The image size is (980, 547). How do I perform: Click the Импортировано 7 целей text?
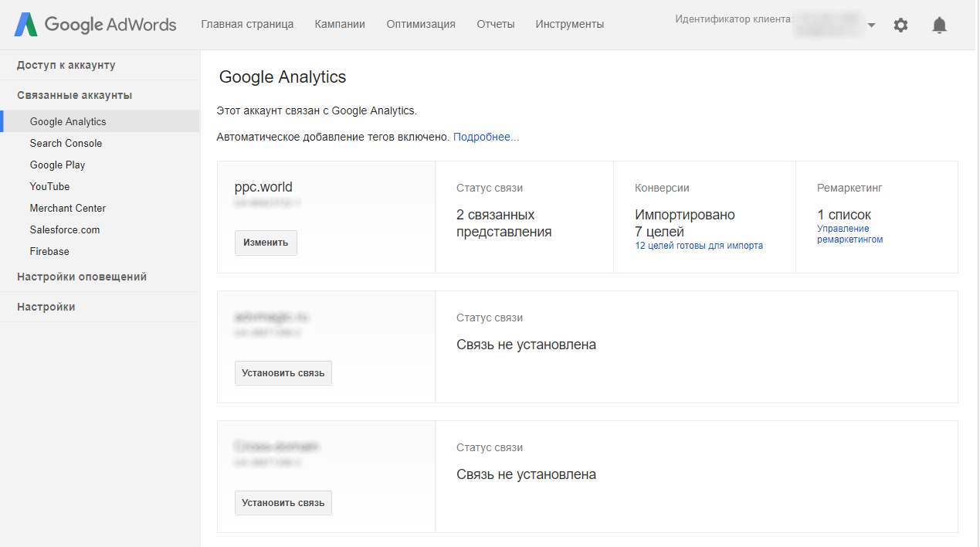point(685,223)
